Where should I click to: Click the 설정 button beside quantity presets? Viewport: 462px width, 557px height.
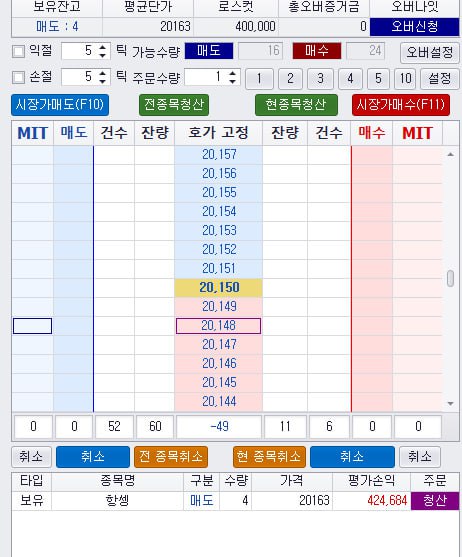point(439,79)
